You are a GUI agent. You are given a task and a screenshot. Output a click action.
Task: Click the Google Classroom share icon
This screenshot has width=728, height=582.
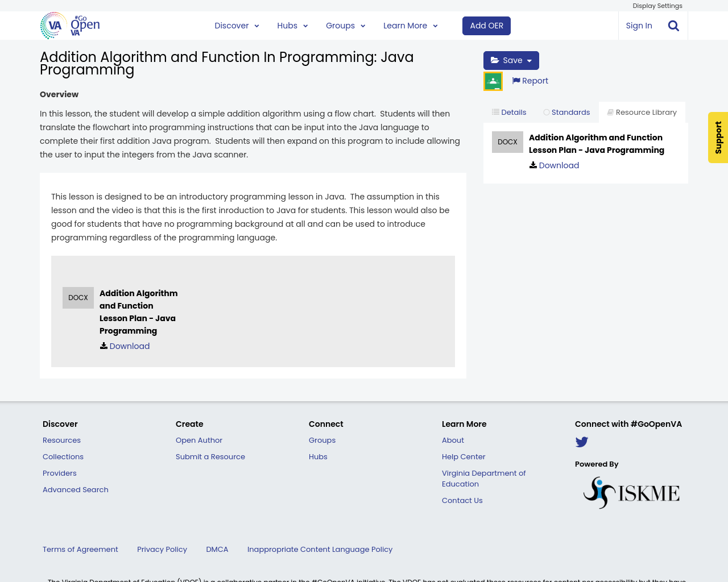pyautogui.click(x=493, y=81)
